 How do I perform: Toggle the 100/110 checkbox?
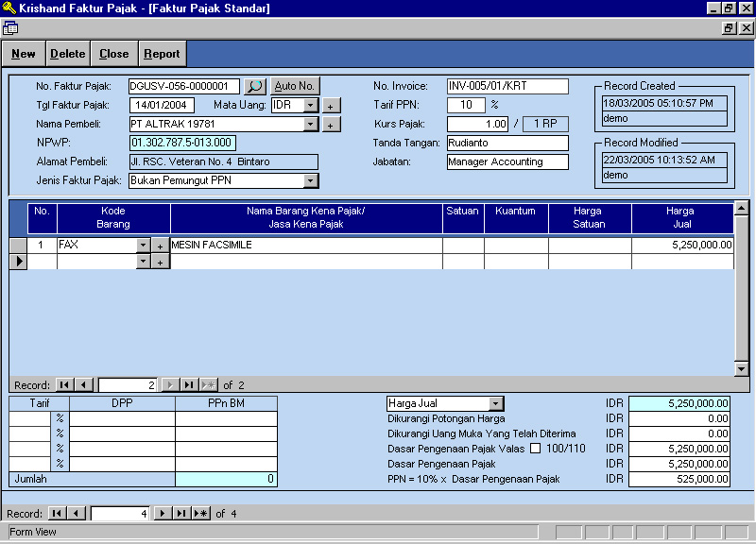tap(535, 448)
